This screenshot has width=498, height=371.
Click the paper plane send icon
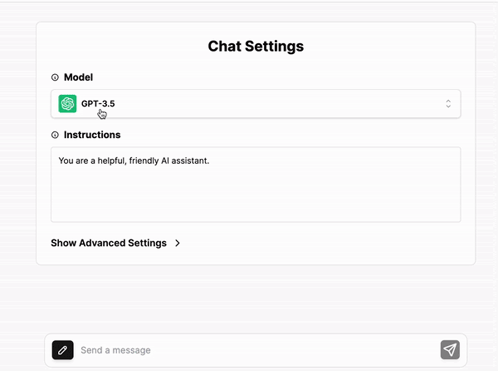coord(450,350)
